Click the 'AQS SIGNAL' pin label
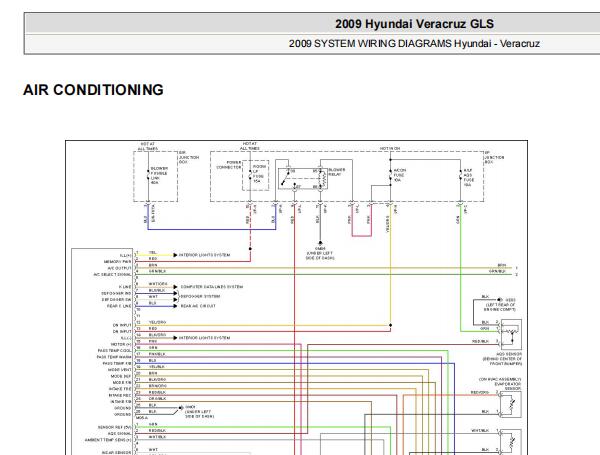The height and width of the screenshot is (455, 600). pos(119,434)
